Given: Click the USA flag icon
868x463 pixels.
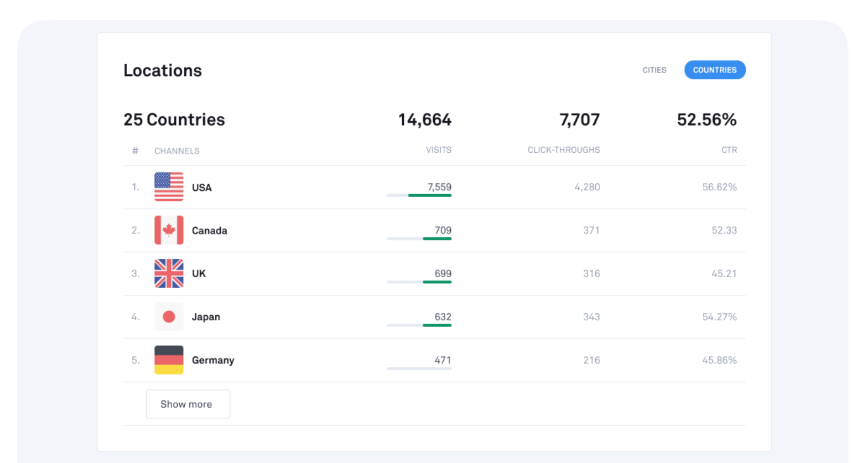Looking at the screenshot, I should [169, 187].
